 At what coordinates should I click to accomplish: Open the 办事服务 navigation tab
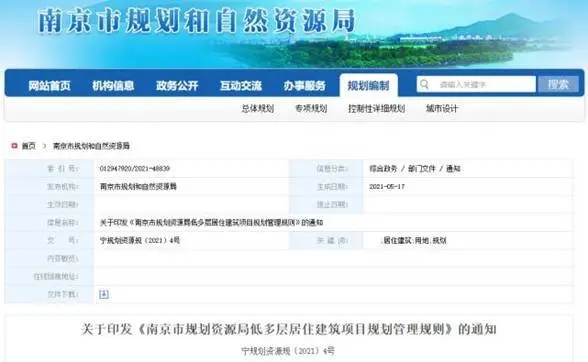304,86
